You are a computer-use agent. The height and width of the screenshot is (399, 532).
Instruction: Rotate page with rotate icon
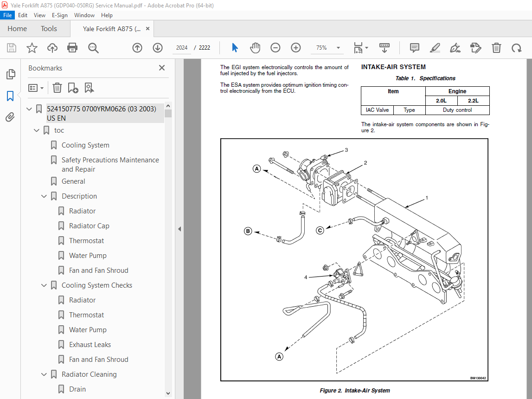tap(516, 48)
